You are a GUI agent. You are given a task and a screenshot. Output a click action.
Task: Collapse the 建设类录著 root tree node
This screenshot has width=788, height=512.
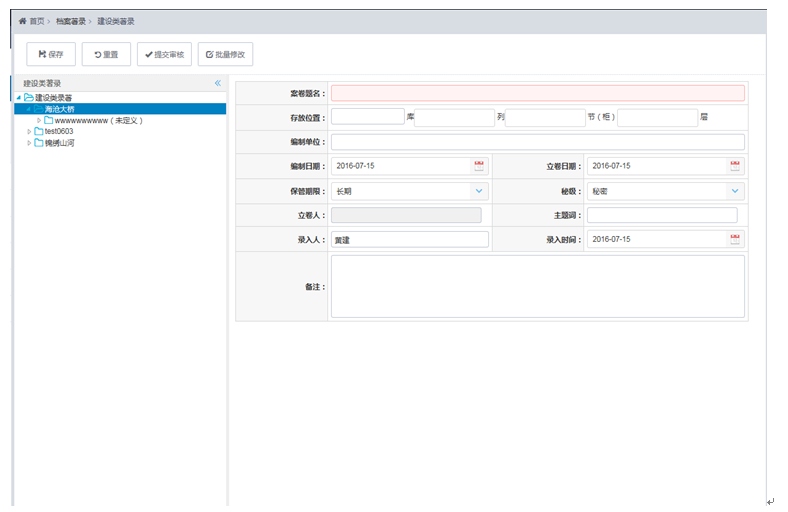[19, 97]
